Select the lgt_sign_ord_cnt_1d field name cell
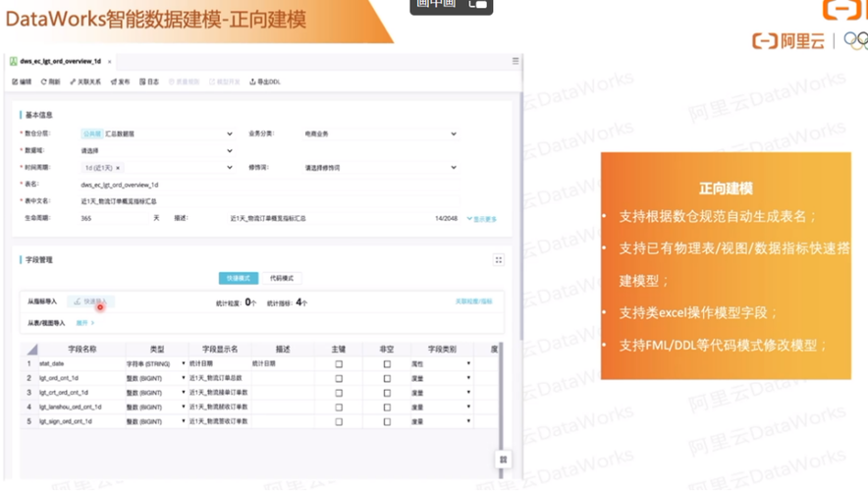Screen dimensions: 868x491 81,422
